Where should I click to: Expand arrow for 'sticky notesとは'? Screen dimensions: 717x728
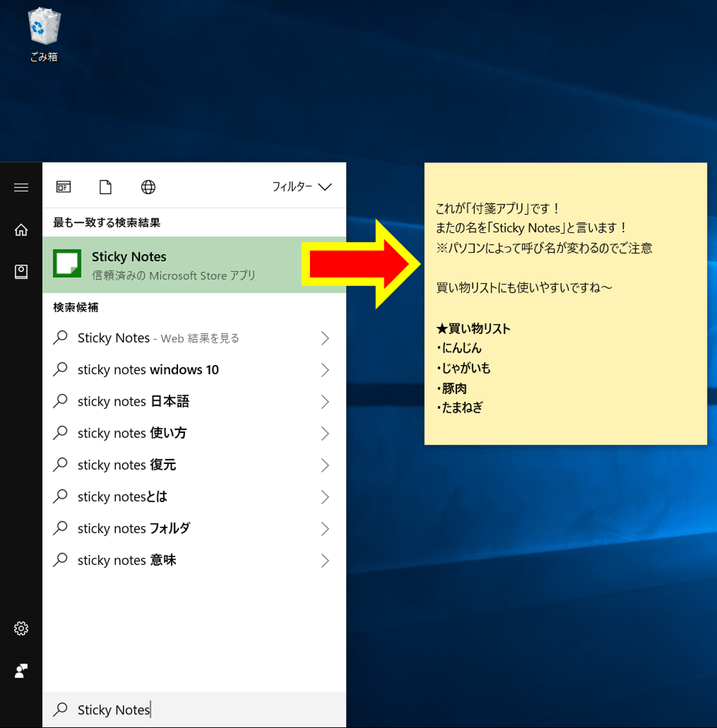pos(325,497)
